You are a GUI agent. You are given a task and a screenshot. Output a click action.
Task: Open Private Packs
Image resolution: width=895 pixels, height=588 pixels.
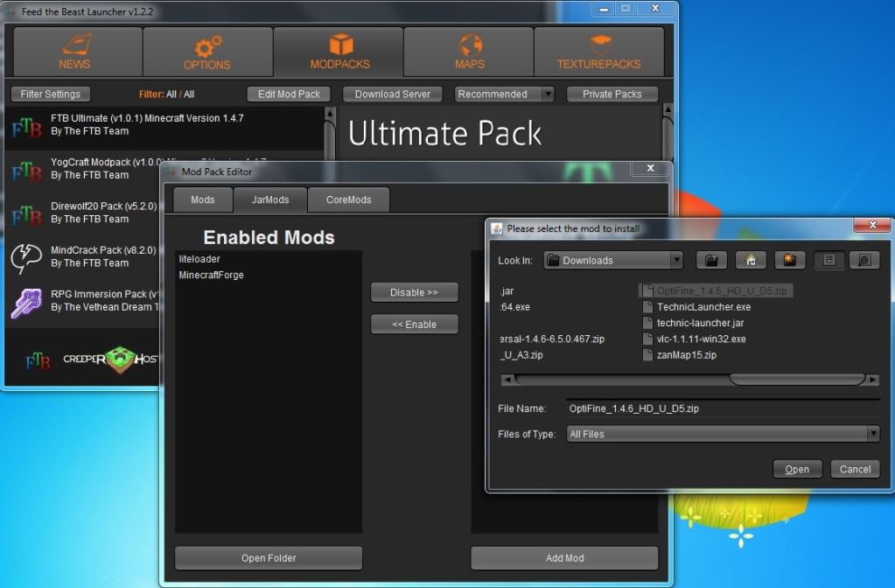click(612, 94)
